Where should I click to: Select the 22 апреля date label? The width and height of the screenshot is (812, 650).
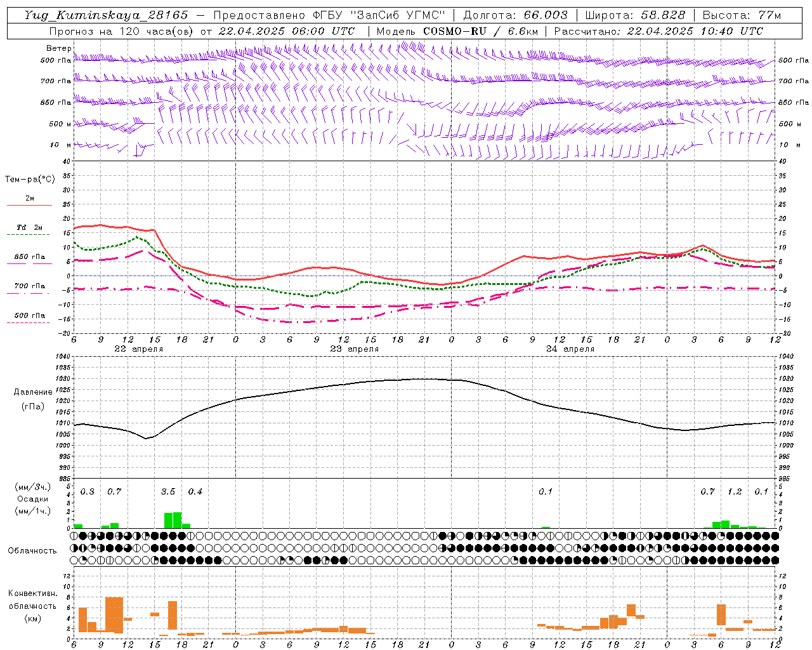click(138, 349)
